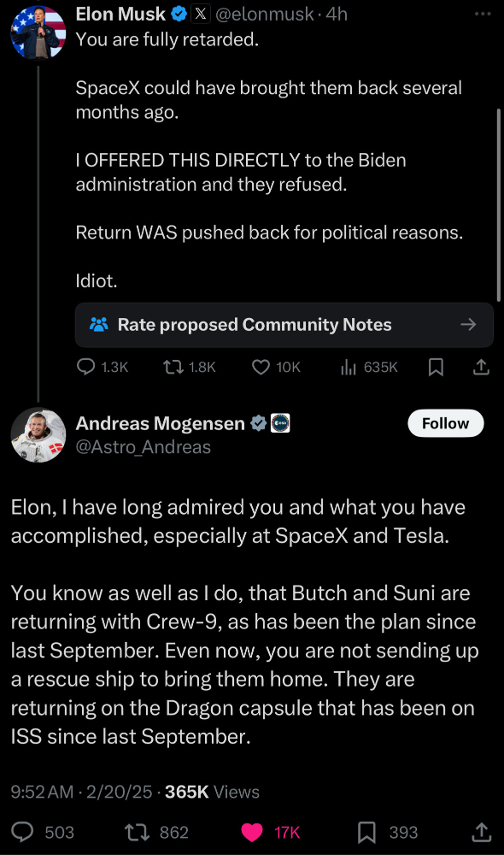Open Rate proposed Community Notes

tap(284, 324)
